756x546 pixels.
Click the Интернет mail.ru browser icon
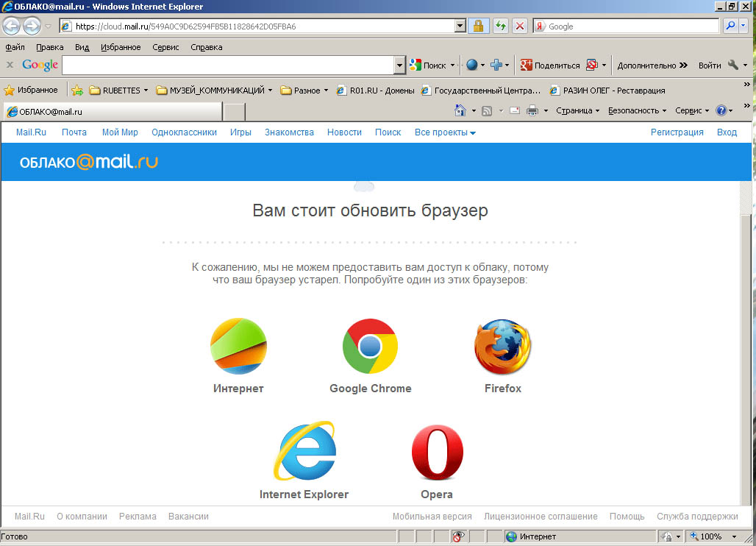point(239,346)
